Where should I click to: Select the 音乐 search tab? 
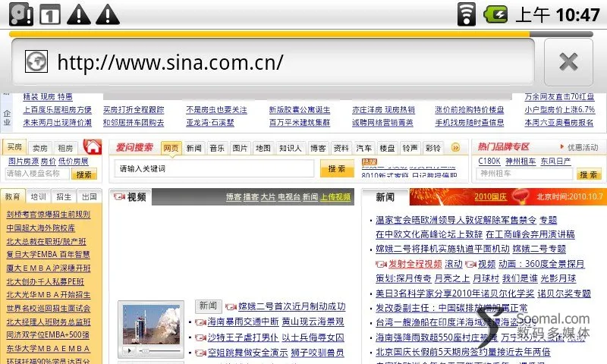217,148
